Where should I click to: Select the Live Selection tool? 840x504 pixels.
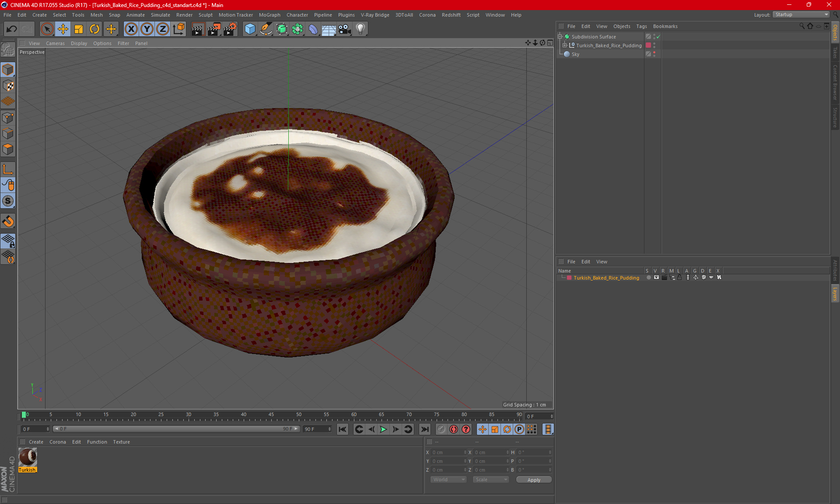click(x=47, y=29)
